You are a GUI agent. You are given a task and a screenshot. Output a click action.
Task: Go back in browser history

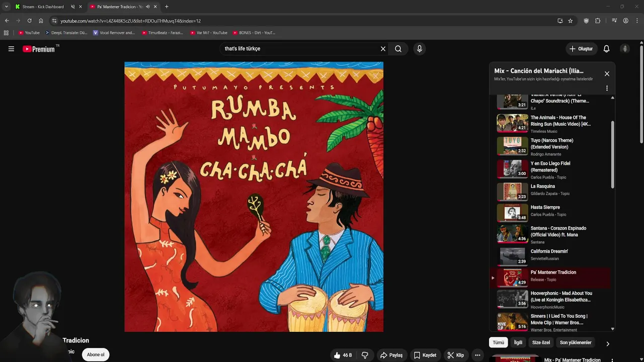pyautogui.click(x=7, y=21)
